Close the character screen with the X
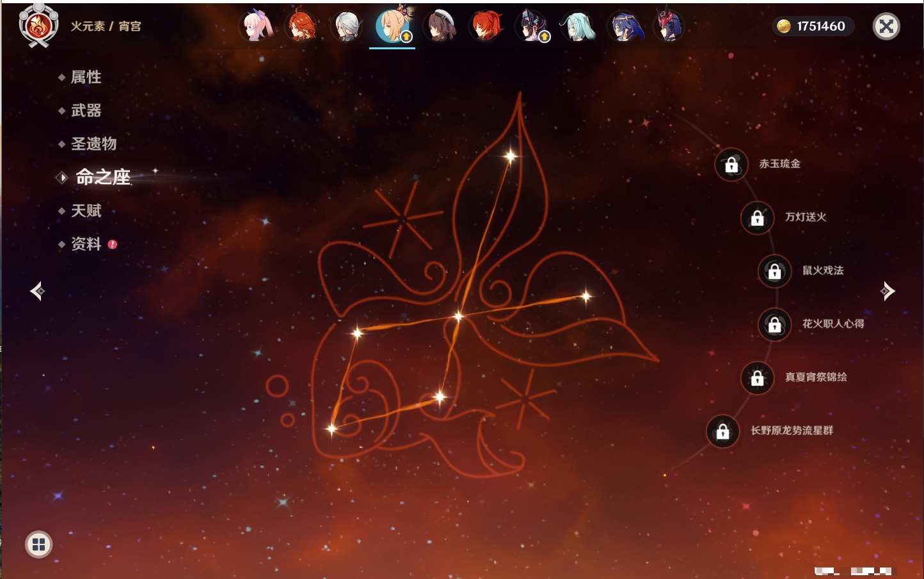The image size is (924, 579). tap(886, 26)
